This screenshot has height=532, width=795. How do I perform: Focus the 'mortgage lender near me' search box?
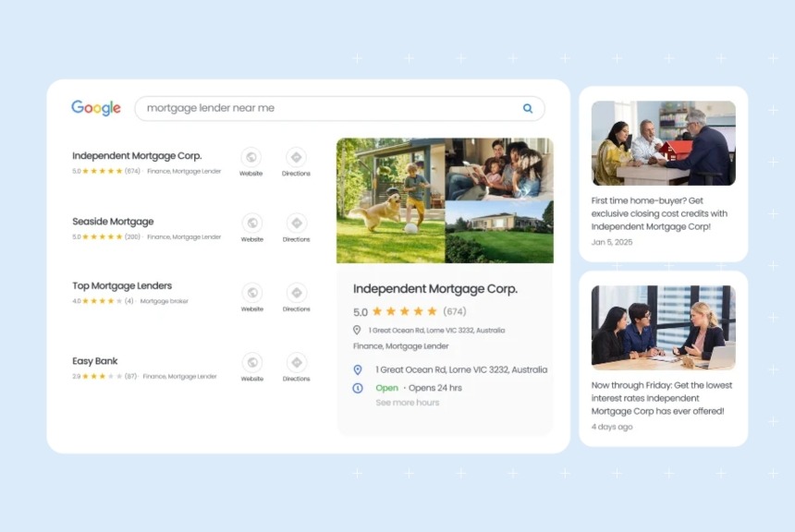pyautogui.click(x=339, y=108)
